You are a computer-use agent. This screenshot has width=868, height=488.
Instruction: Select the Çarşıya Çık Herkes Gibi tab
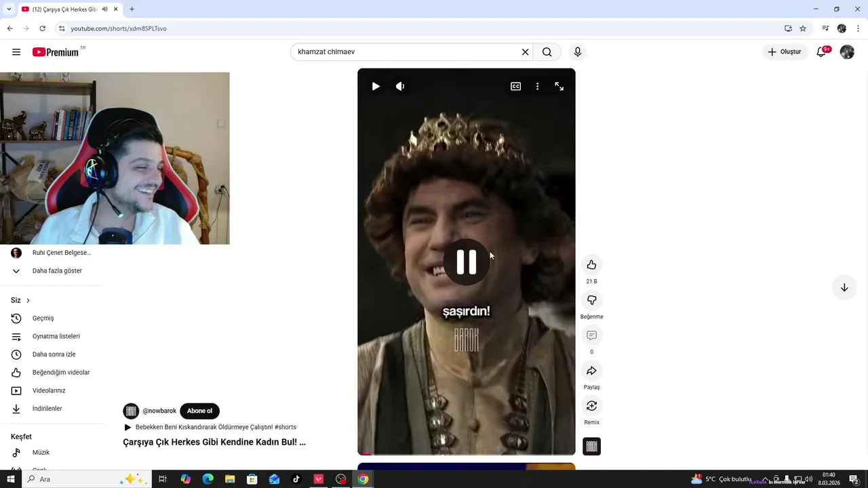(x=64, y=9)
